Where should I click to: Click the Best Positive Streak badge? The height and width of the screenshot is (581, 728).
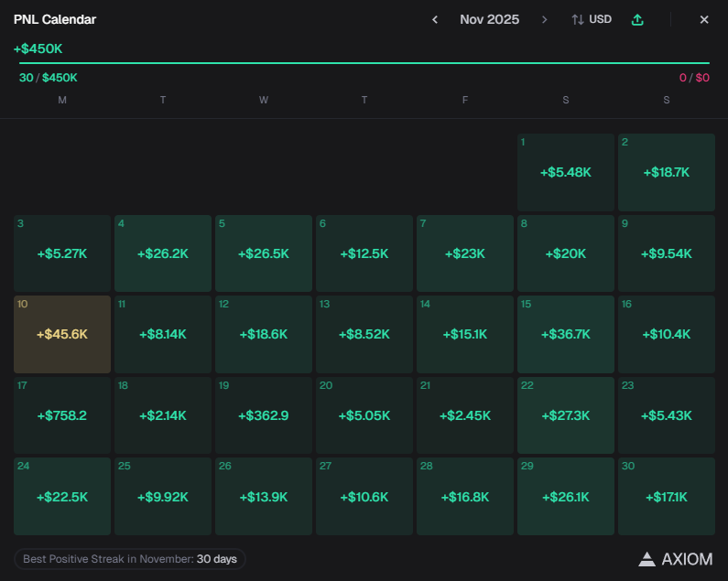(x=130, y=559)
